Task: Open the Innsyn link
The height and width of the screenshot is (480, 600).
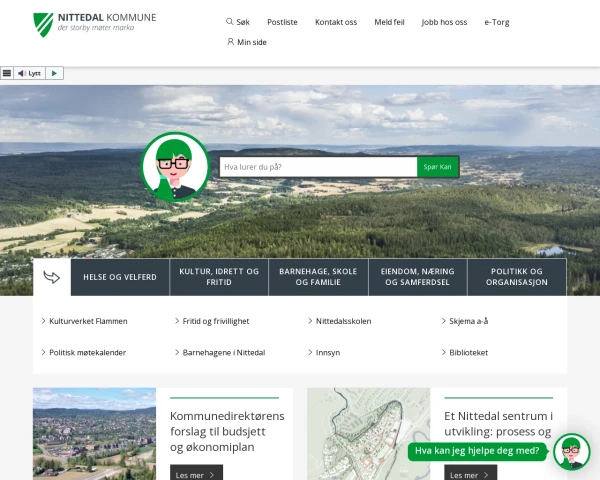Action: click(328, 353)
